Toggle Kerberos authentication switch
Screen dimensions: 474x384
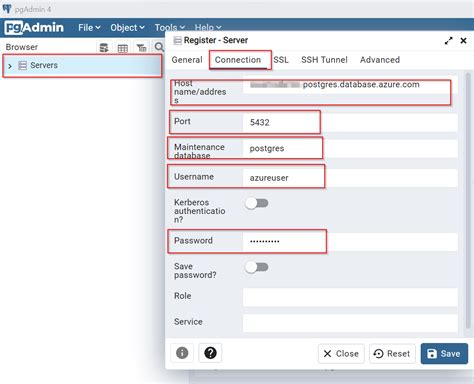(256, 203)
